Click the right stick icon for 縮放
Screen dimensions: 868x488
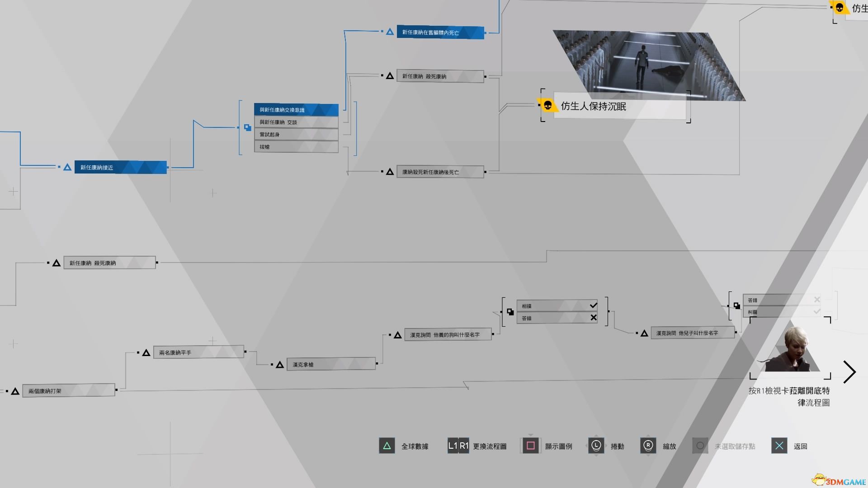648,446
